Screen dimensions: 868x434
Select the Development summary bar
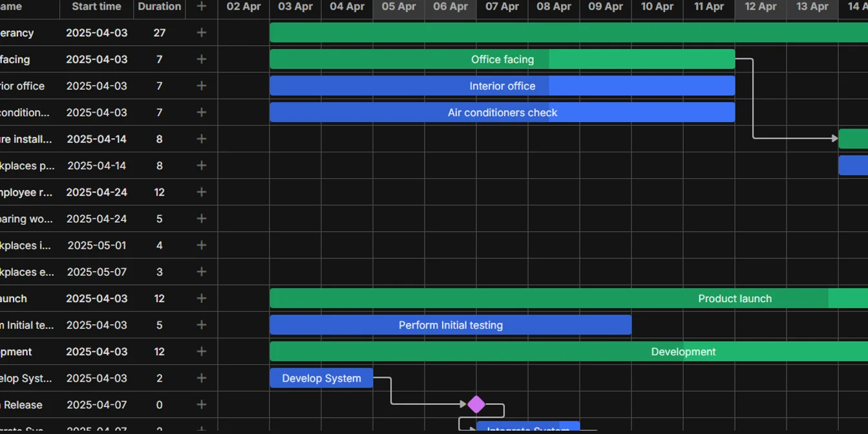[x=569, y=351]
